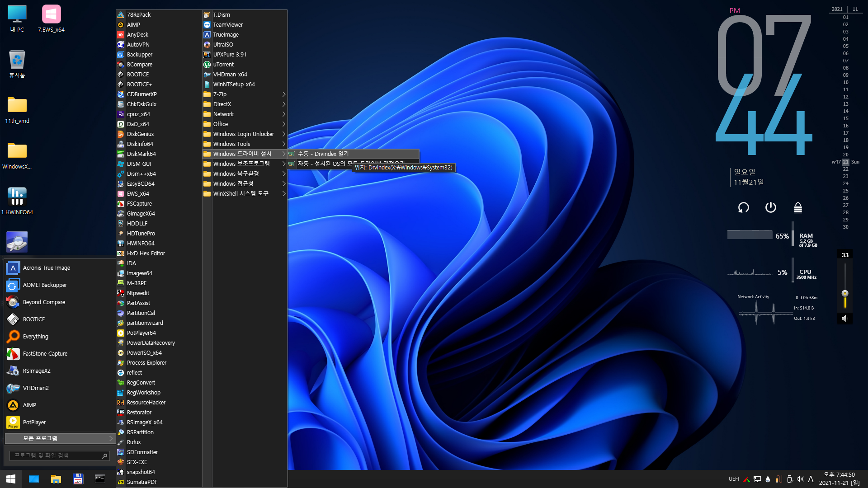The height and width of the screenshot is (488, 868).
Task: Adjust the volume slider knob
Action: (x=844, y=293)
